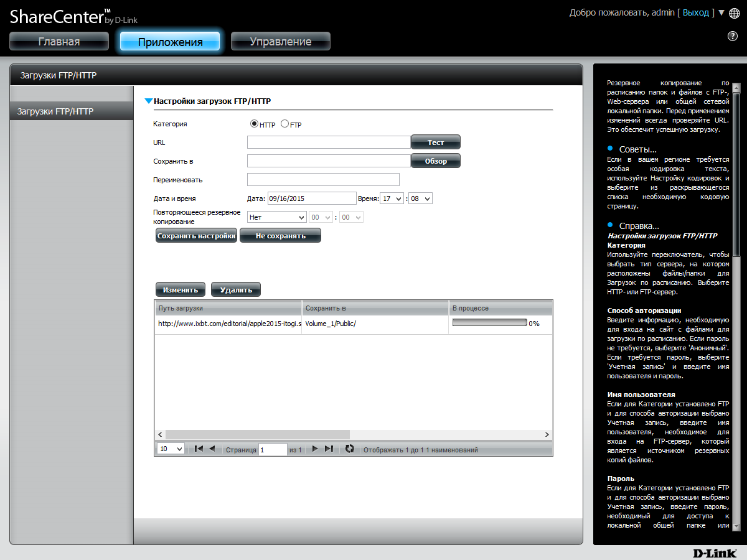Viewport: 747px width, 560px height.
Task: Click the table horizontal scrollbar
Action: click(258, 434)
